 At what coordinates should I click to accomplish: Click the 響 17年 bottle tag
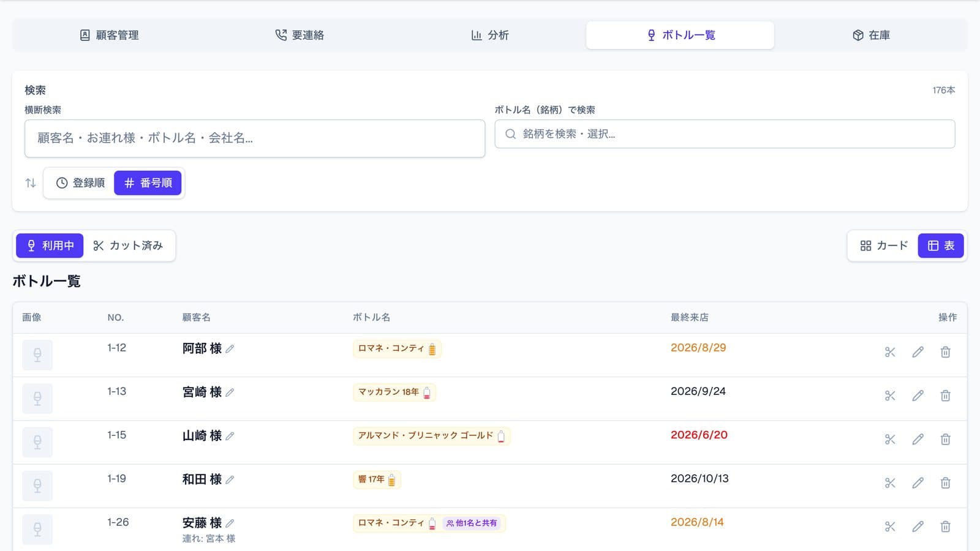click(x=377, y=479)
